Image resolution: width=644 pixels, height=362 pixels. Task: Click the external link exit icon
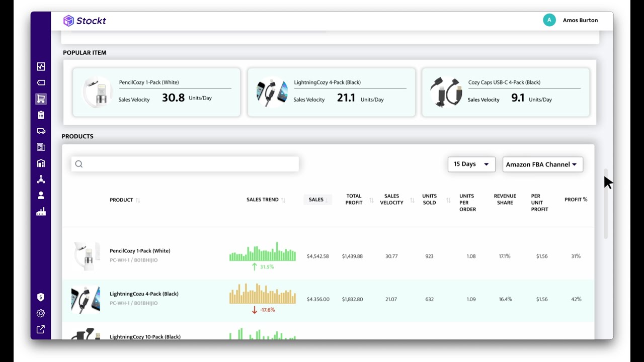pyautogui.click(x=41, y=329)
